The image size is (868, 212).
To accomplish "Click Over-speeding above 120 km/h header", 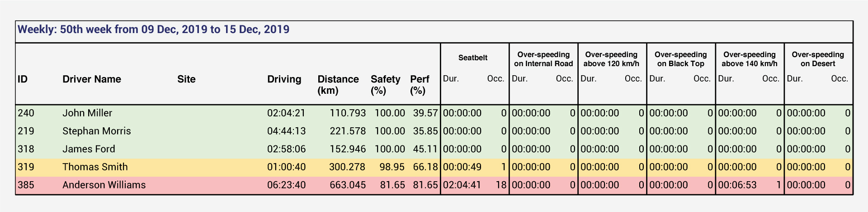I will tap(611, 59).
